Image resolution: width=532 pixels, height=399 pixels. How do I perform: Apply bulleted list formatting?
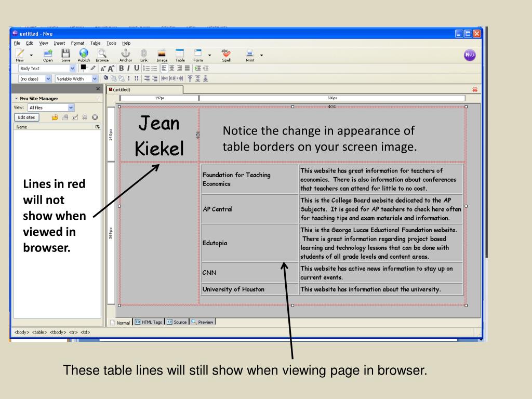tap(154, 68)
